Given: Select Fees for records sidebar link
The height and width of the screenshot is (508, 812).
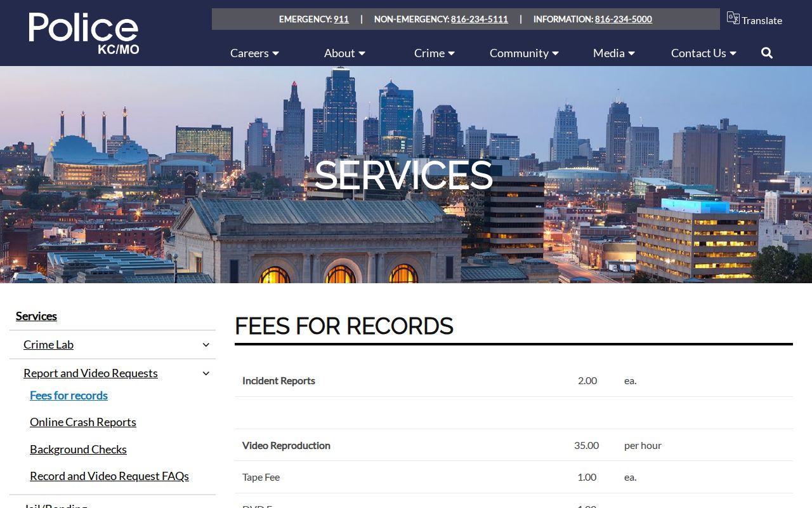Looking at the screenshot, I should point(69,396).
